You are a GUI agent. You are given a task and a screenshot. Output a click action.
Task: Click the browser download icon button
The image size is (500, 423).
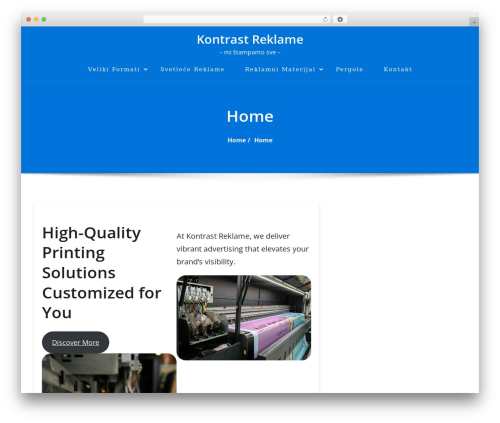click(x=340, y=19)
